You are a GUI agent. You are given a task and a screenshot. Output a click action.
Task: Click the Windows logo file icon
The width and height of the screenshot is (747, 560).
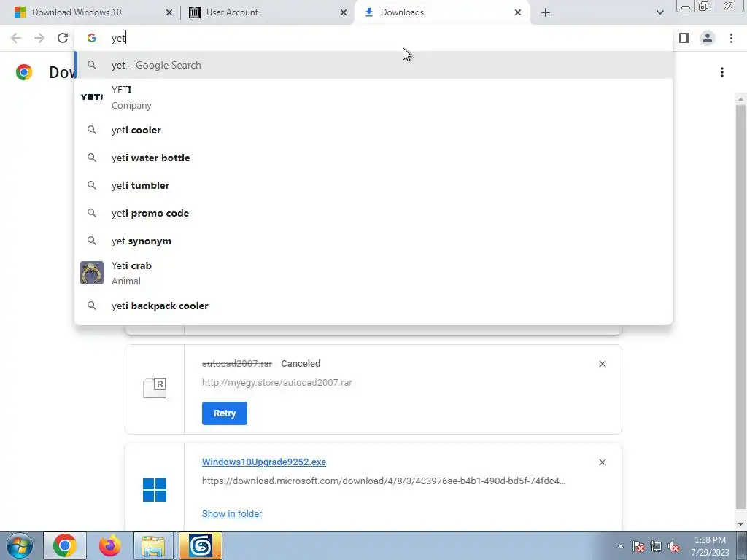point(155,490)
